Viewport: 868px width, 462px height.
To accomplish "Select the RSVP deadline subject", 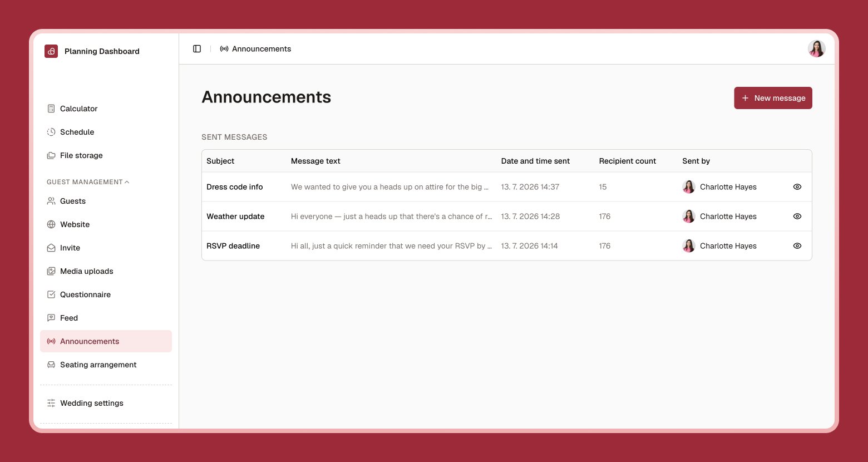I will pos(233,246).
